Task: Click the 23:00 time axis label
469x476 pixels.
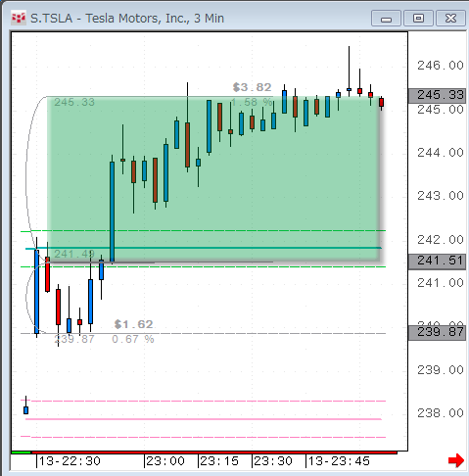Action: 165,461
